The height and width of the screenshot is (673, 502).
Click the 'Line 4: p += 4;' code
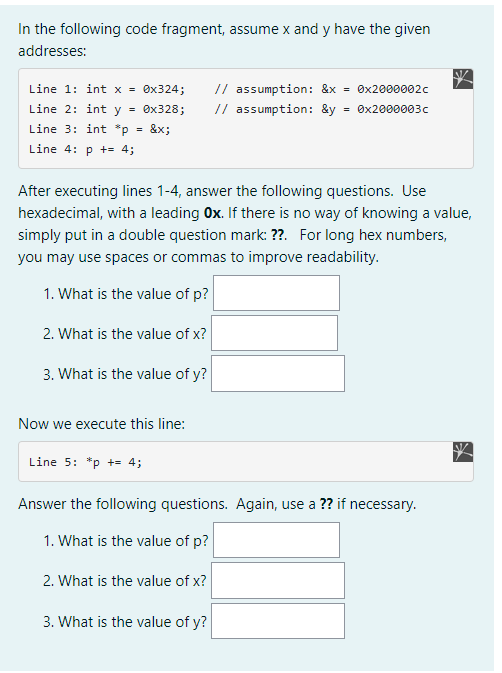(x=82, y=149)
